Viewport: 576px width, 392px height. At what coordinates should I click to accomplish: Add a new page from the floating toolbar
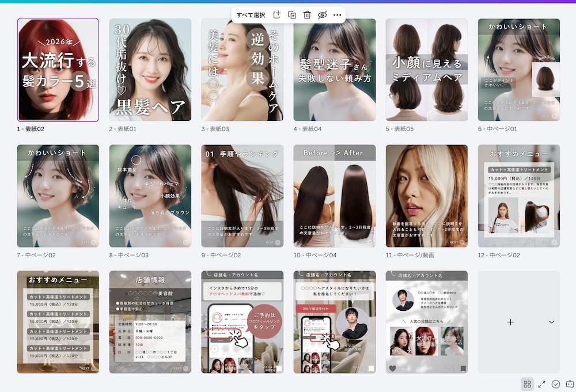[276, 15]
